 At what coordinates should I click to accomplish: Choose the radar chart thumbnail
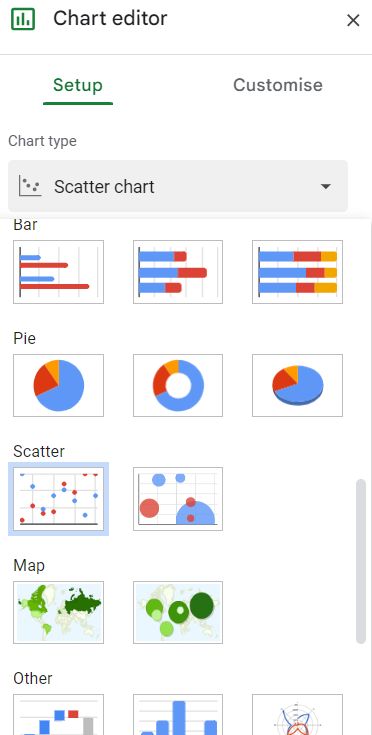[x=298, y=714]
